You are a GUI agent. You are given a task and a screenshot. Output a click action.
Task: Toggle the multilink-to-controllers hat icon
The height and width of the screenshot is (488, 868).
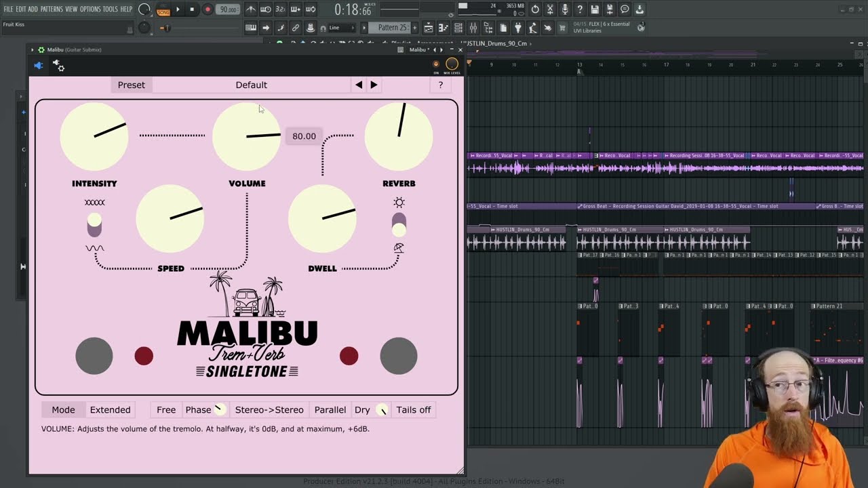coord(311,28)
